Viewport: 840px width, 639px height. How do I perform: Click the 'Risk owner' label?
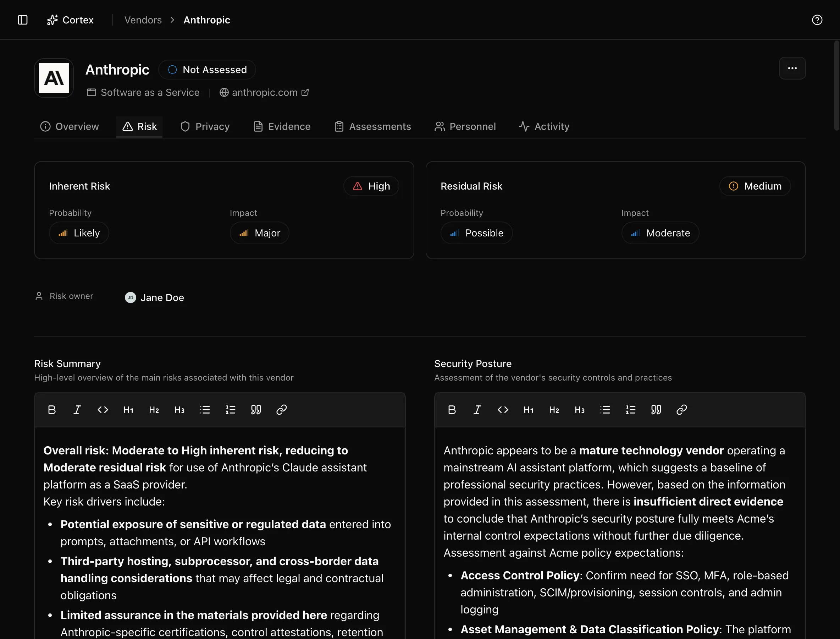point(71,296)
